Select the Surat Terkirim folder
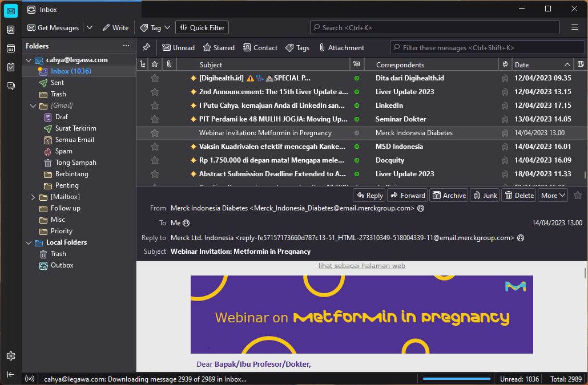The width and height of the screenshot is (588, 385). tap(75, 128)
